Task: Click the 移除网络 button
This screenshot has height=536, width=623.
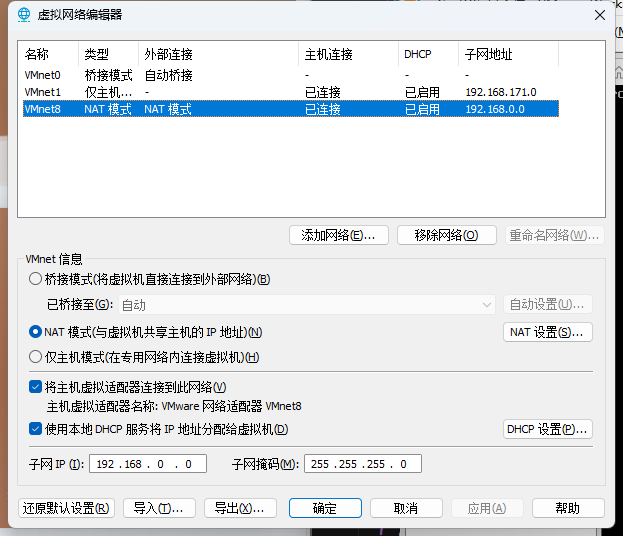Action: 447,235
